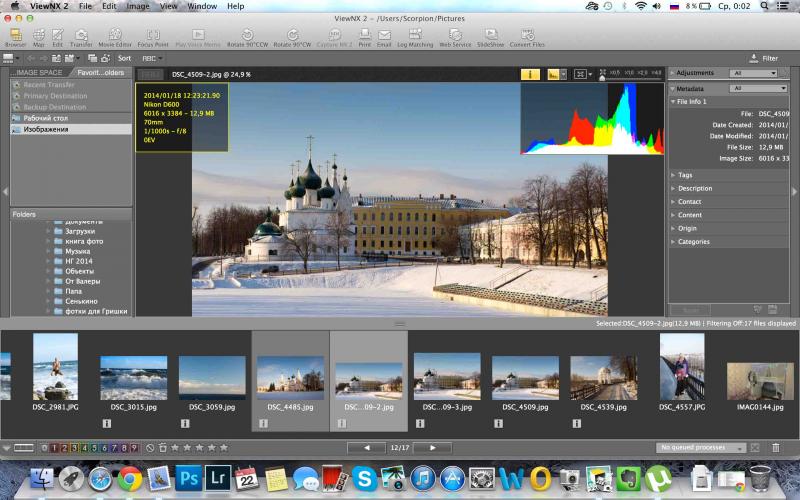The width and height of the screenshot is (800, 500).
Task: Open Log Matching
Action: pos(415,38)
